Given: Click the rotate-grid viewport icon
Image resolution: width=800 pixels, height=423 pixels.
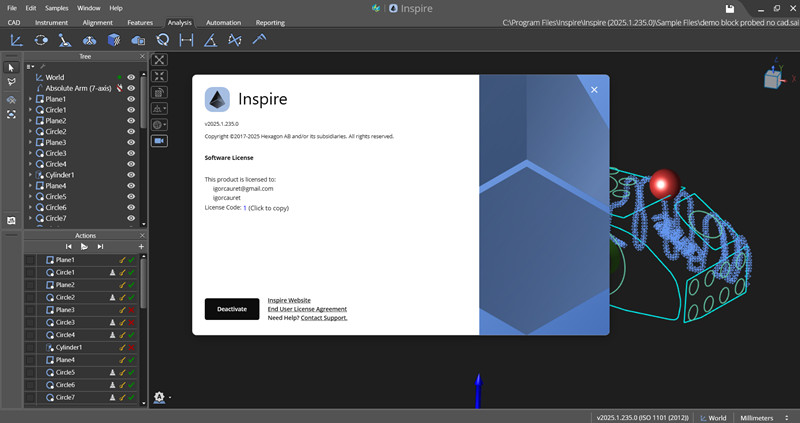Looking at the screenshot, I should coord(159,92).
